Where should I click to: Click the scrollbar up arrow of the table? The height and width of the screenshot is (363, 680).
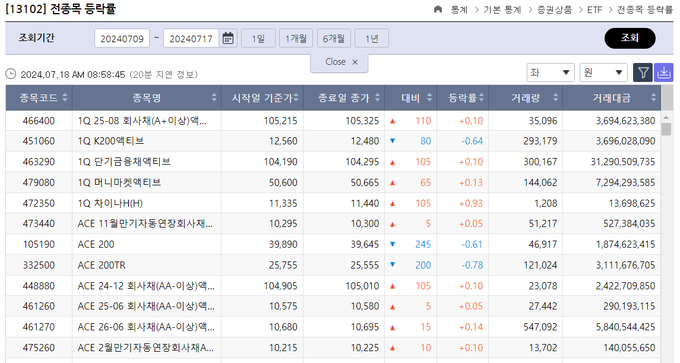(666, 118)
